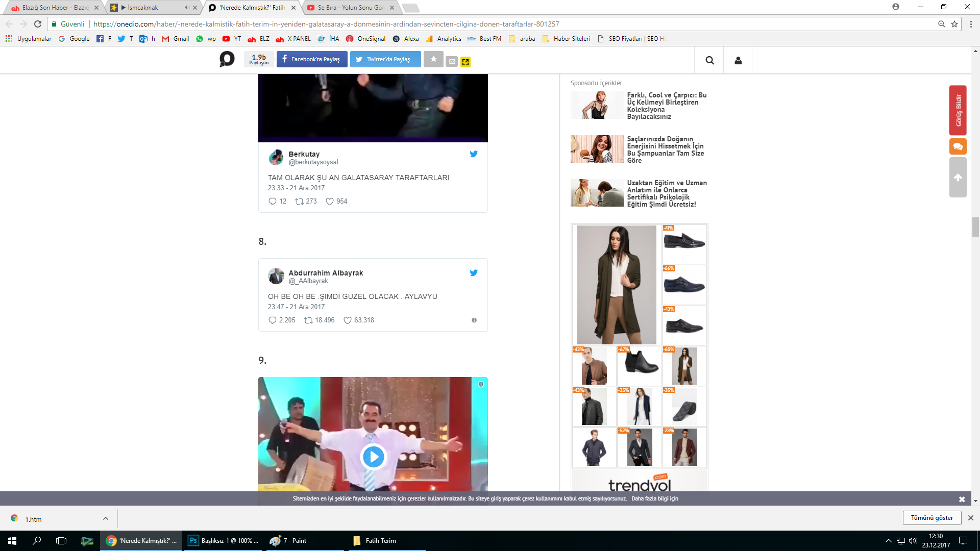
Task: Click the orange comments bubble icon
Action: pos(958,146)
